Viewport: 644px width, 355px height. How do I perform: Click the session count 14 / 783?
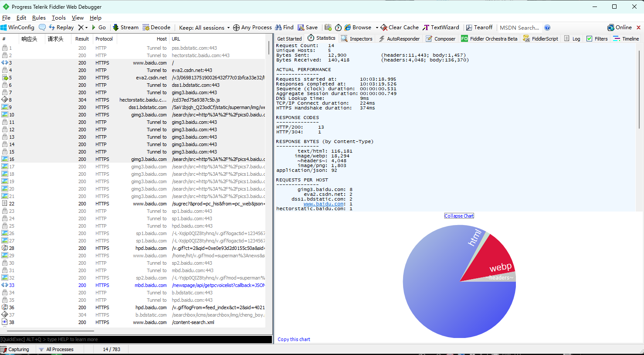[x=112, y=349]
